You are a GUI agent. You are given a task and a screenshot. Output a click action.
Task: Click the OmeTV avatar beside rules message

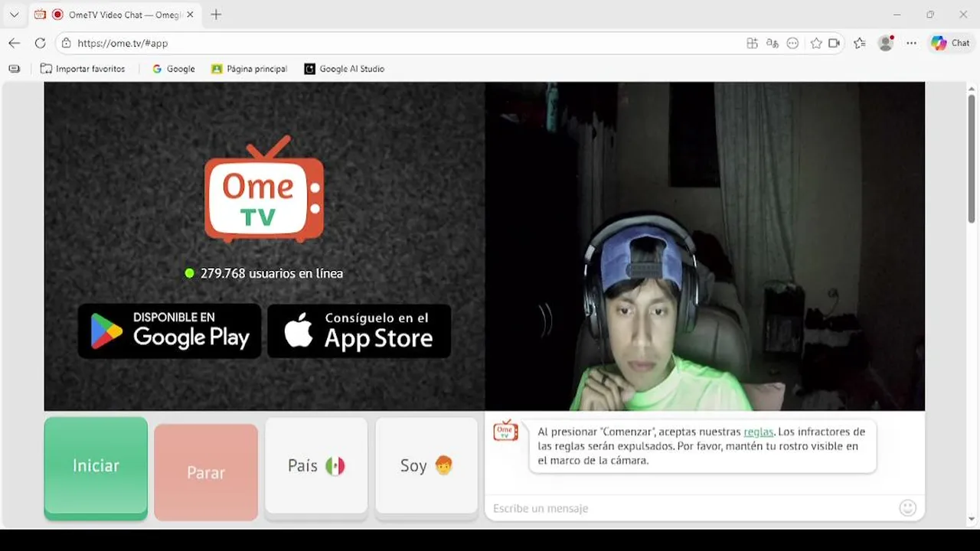505,431
